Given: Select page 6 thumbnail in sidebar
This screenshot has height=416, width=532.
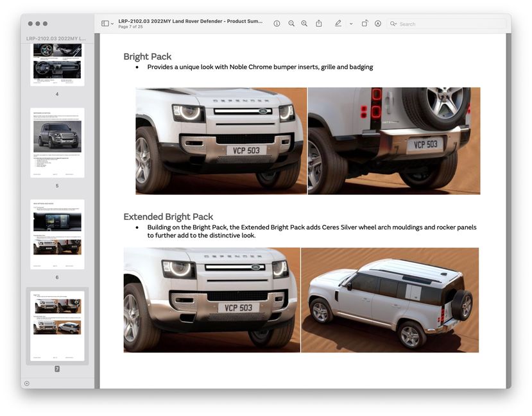Looking at the screenshot, I should click(x=57, y=235).
